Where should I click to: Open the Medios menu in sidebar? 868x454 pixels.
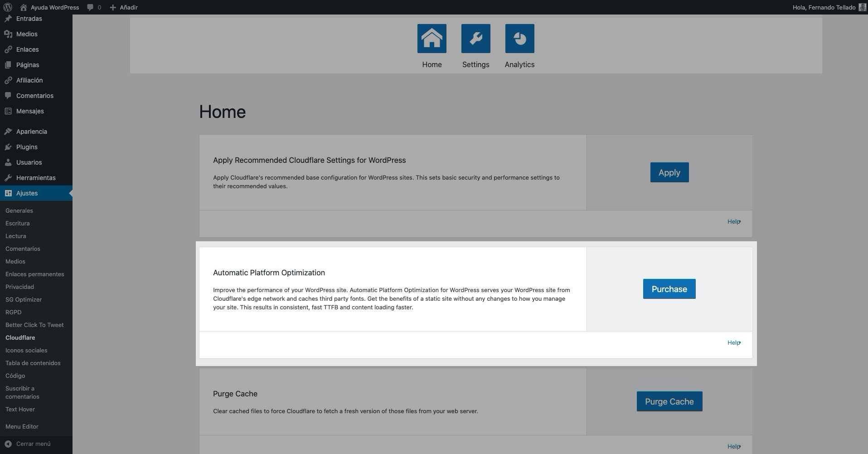27,34
